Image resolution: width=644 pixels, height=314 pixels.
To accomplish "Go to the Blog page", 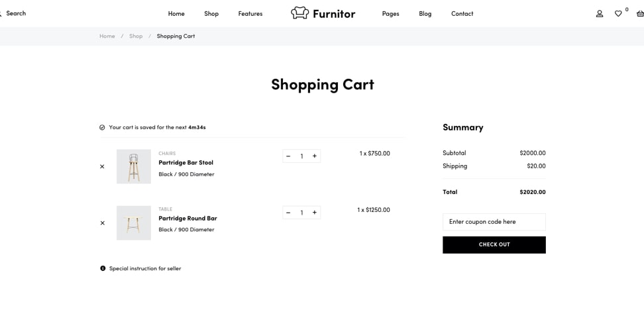I will (425, 13).
